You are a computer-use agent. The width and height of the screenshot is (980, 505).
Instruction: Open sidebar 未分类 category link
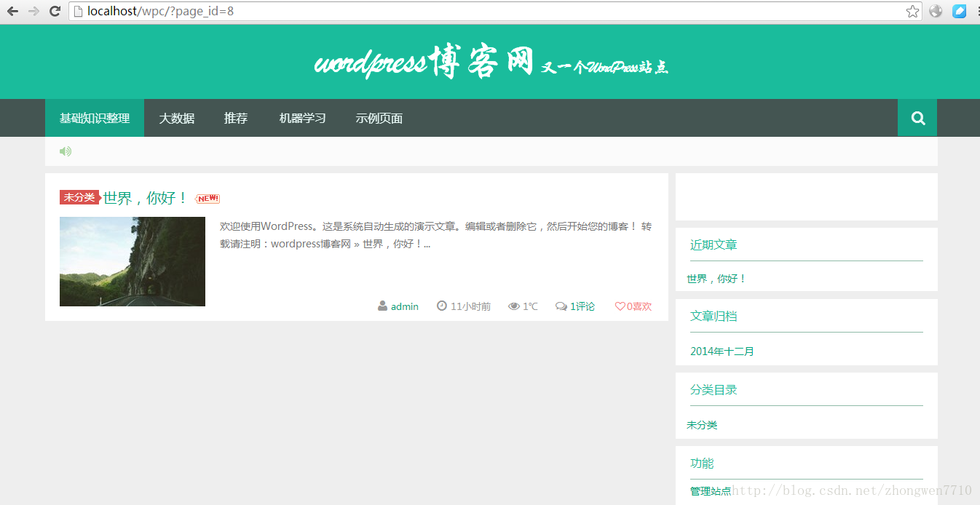pos(702,425)
